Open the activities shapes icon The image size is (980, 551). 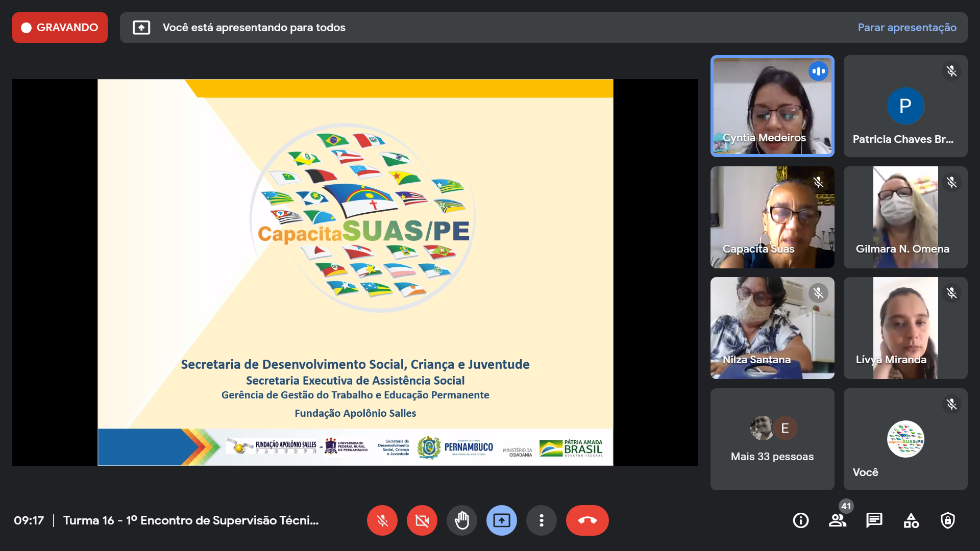[911, 520]
